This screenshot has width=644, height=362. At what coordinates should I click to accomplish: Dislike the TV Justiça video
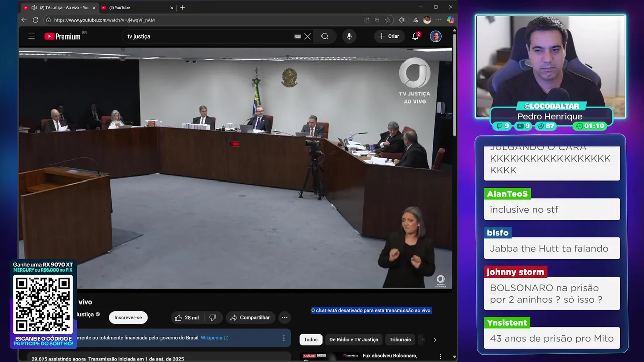tap(213, 318)
